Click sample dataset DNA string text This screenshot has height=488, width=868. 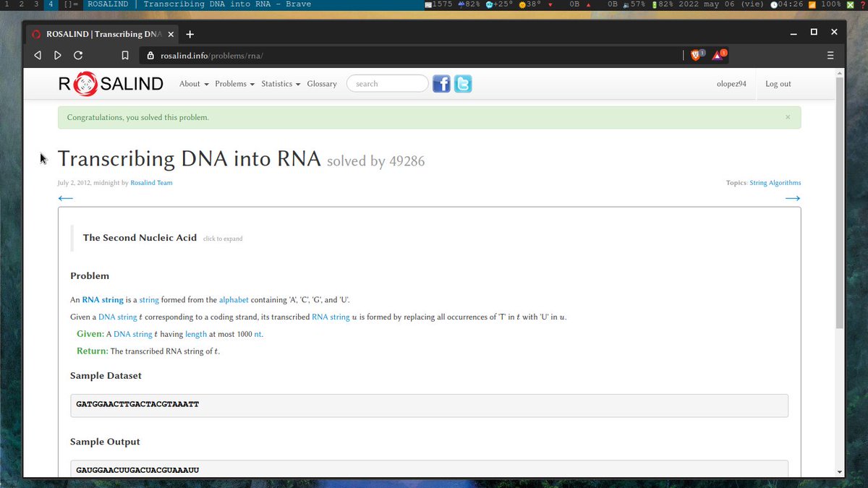tap(137, 404)
